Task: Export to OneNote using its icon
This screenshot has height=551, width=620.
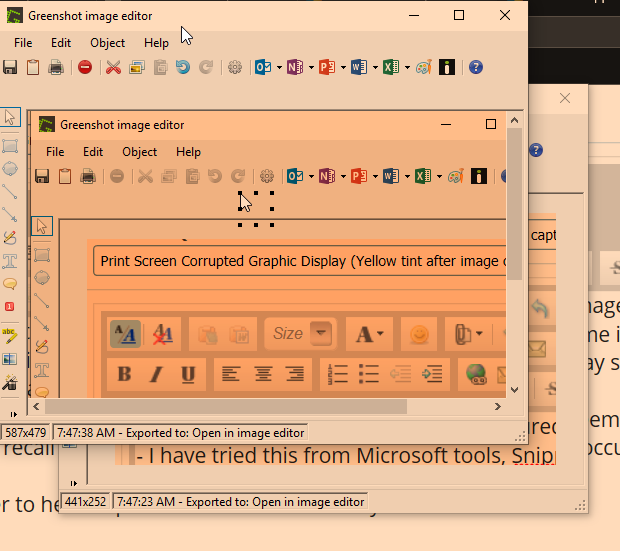Action: (x=295, y=67)
